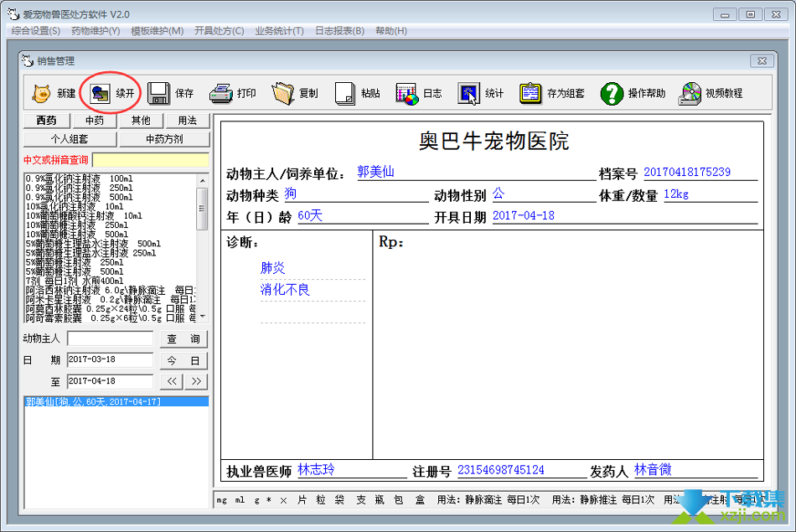This screenshot has height=532, width=796.
Task: Open the 视频教程 video tutorial icon
Action: coord(690,93)
